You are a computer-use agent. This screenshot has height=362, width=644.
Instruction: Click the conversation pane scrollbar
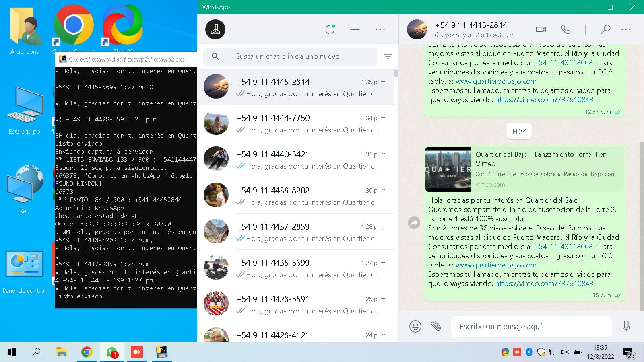[642, 225]
